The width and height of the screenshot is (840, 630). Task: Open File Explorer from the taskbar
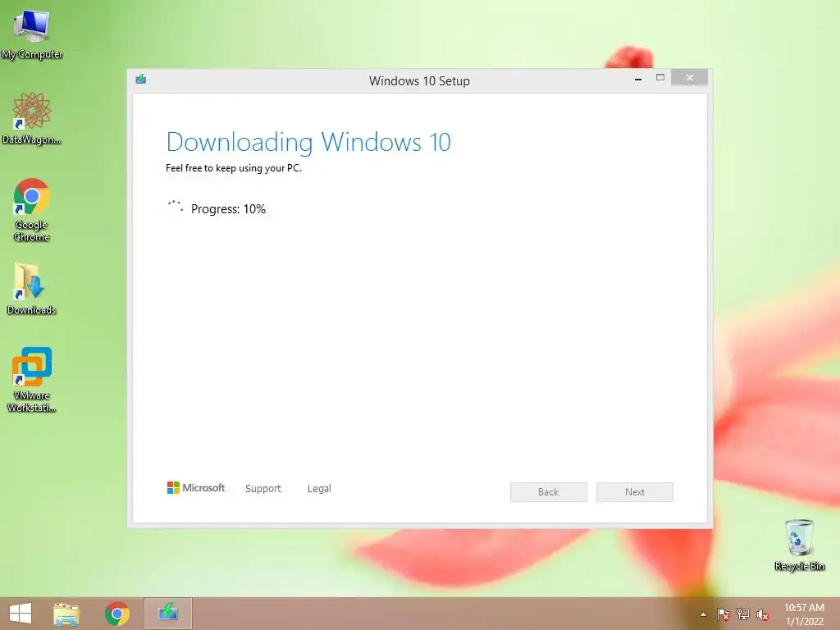point(66,614)
